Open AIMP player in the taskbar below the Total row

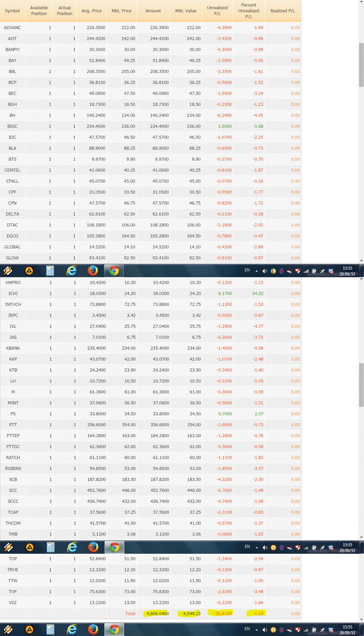tap(29, 629)
